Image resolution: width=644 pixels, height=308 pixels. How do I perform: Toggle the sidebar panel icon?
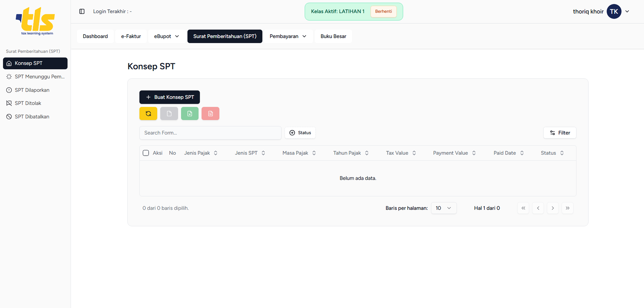pyautogui.click(x=82, y=11)
